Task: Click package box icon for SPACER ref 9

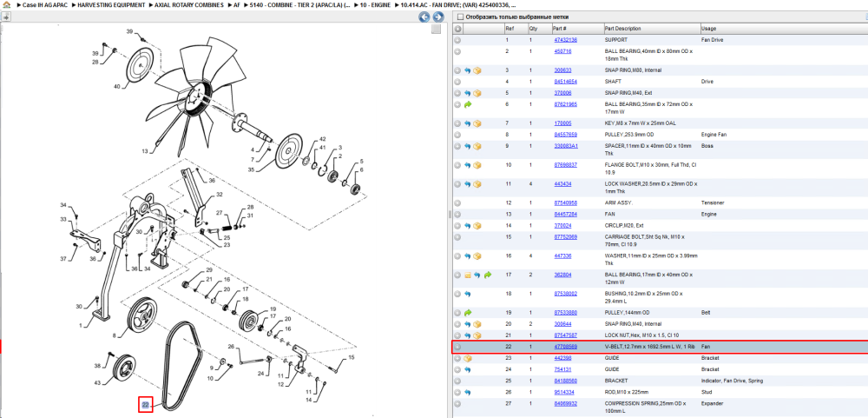Action: coord(477,146)
